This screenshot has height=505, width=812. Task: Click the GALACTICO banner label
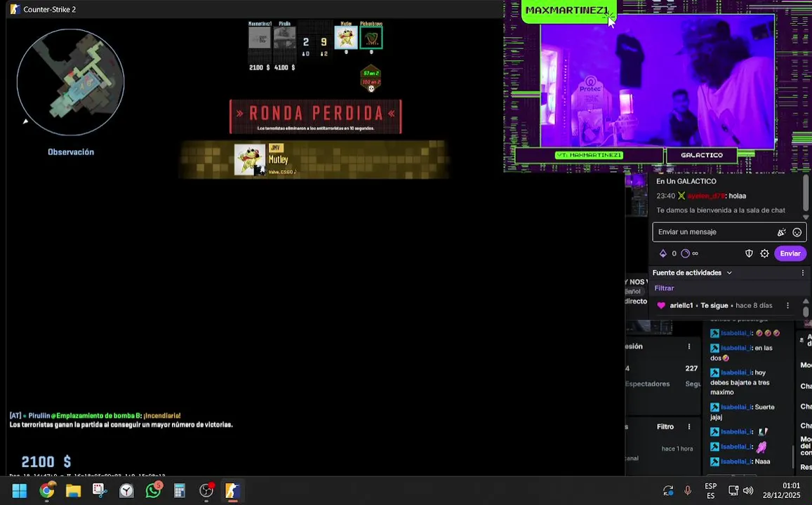[702, 155]
